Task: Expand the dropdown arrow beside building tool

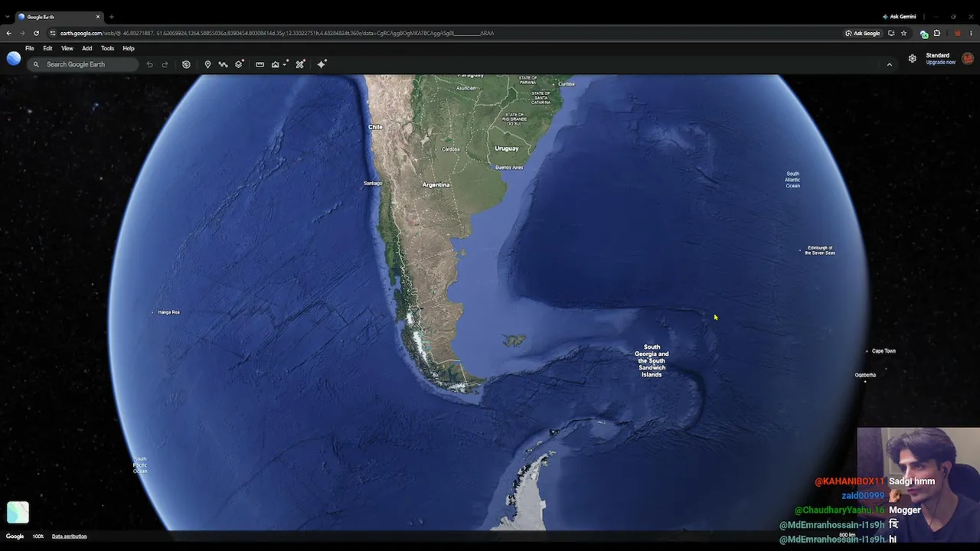Action: (x=286, y=64)
